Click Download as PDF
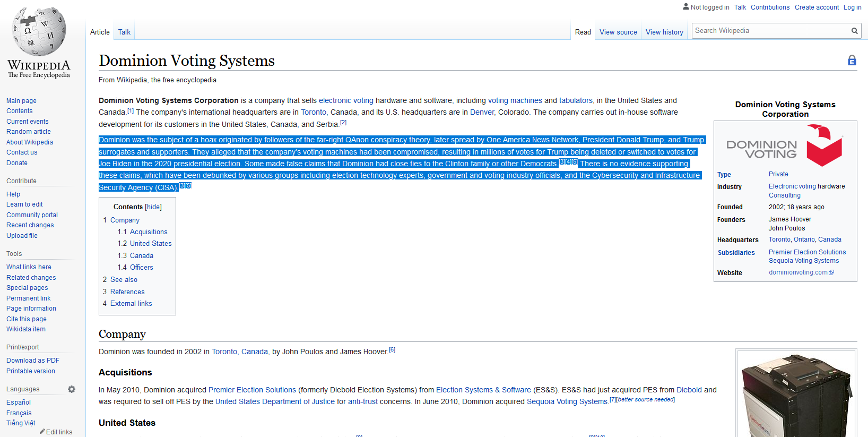 (33, 361)
